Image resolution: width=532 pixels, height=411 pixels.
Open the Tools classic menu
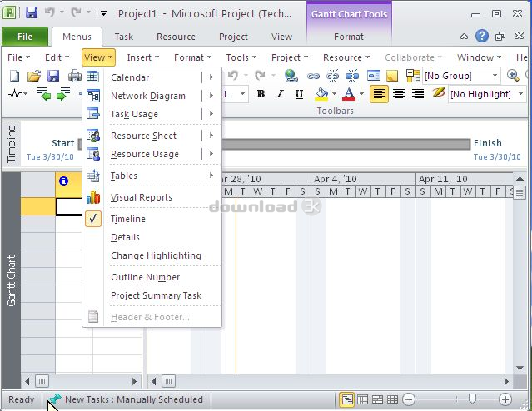click(x=241, y=57)
